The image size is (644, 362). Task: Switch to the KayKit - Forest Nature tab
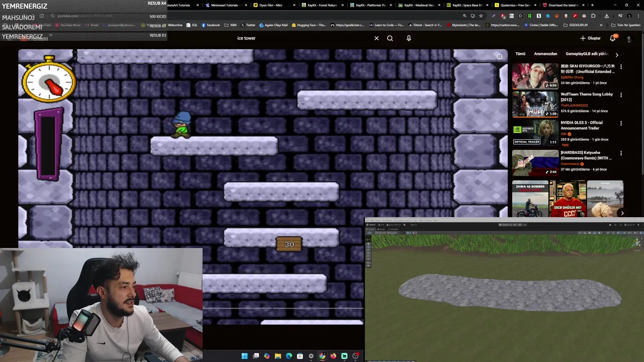[x=322, y=5]
